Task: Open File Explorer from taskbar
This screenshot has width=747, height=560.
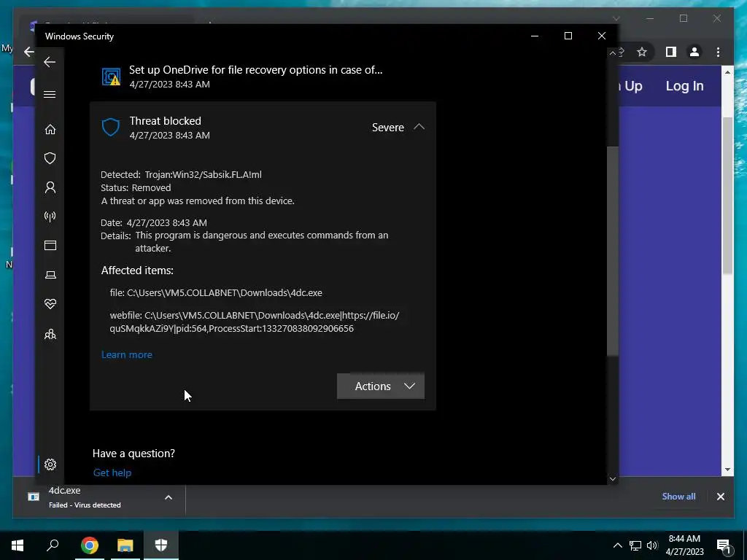Action: coord(125,545)
